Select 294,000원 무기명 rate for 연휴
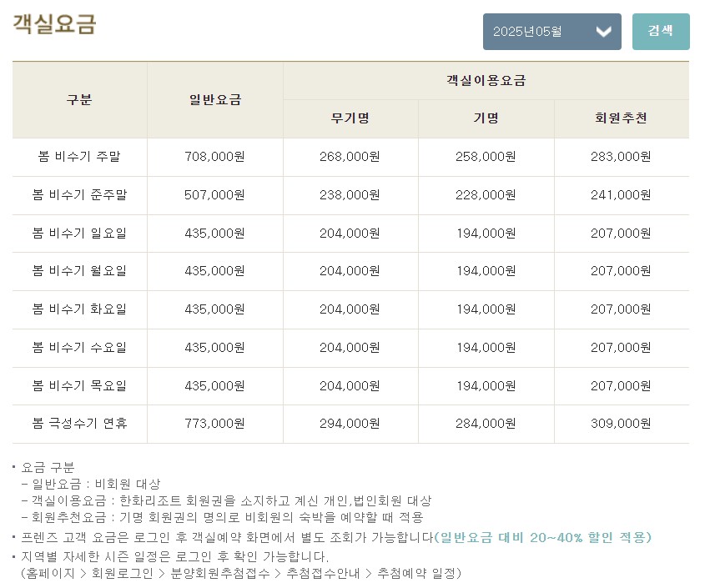The height and width of the screenshot is (588, 715). point(350,424)
